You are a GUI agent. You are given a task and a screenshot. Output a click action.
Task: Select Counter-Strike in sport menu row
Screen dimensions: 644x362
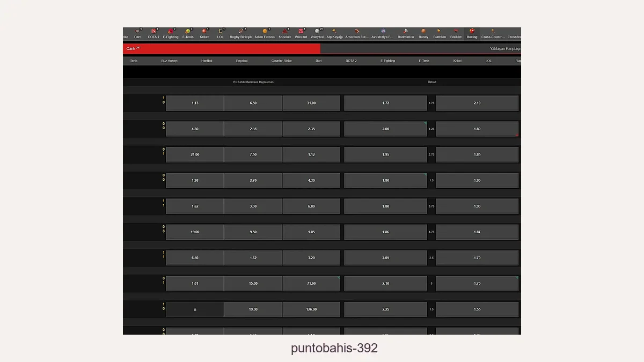point(281,61)
